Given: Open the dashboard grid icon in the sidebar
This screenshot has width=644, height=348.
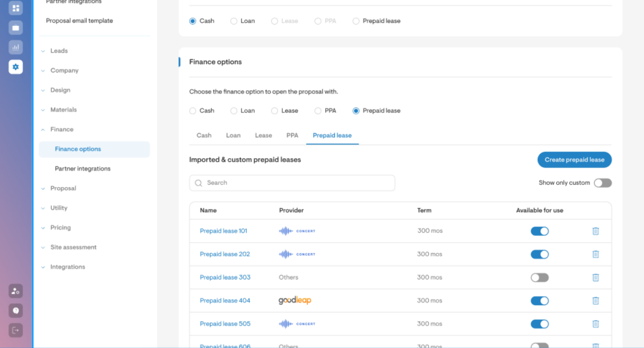Looking at the screenshot, I should pos(16,8).
